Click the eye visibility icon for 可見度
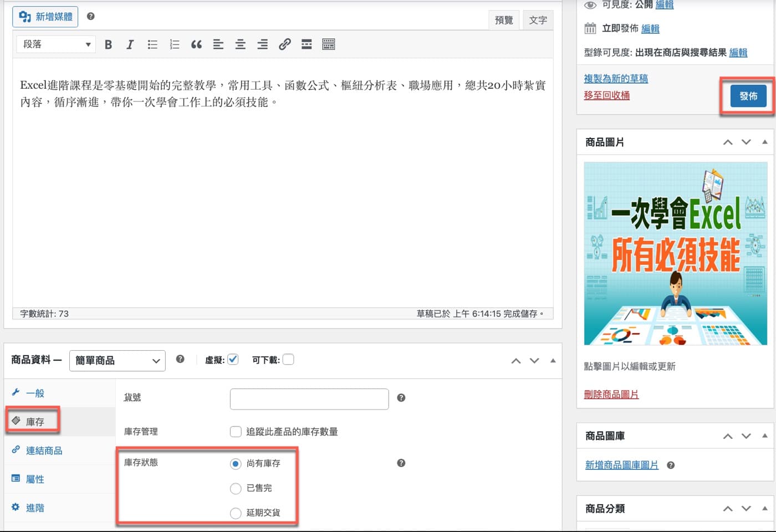The width and height of the screenshot is (776, 532). (x=590, y=5)
